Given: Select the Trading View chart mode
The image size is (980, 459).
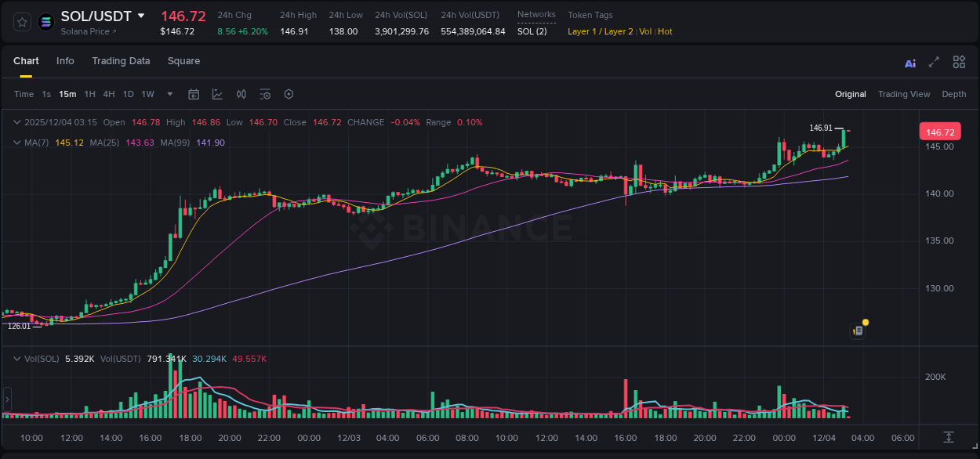Looking at the screenshot, I should point(904,94).
